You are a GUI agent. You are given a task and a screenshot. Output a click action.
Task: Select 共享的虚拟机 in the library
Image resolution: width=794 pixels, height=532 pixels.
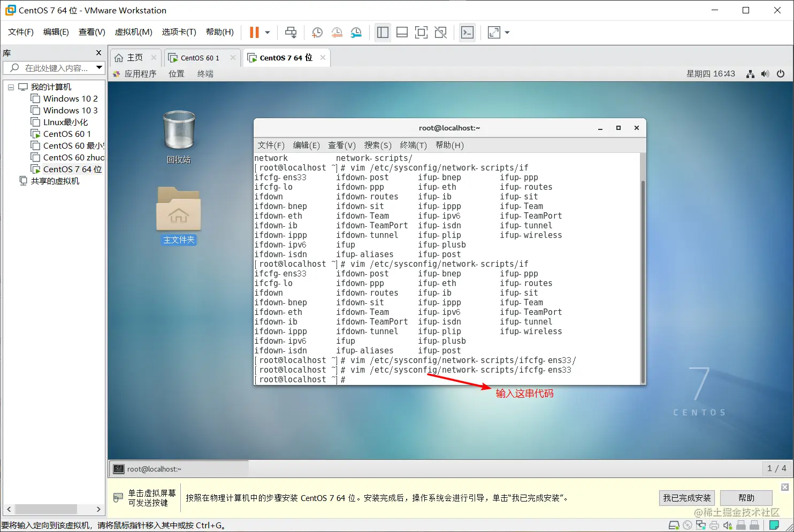tap(49, 181)
